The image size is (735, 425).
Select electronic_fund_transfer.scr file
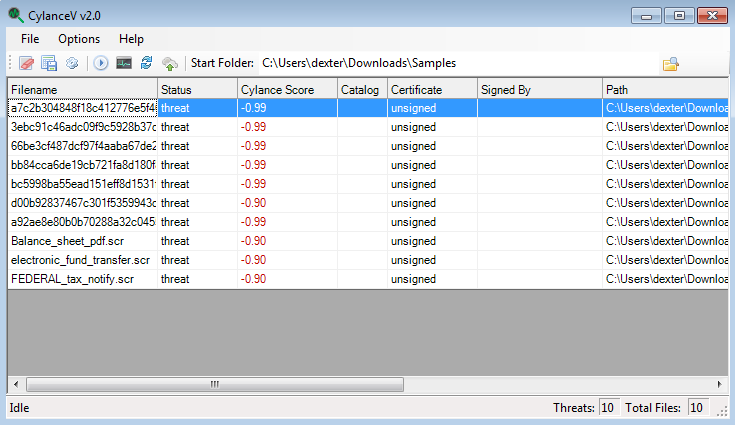(x=81, y=260)
